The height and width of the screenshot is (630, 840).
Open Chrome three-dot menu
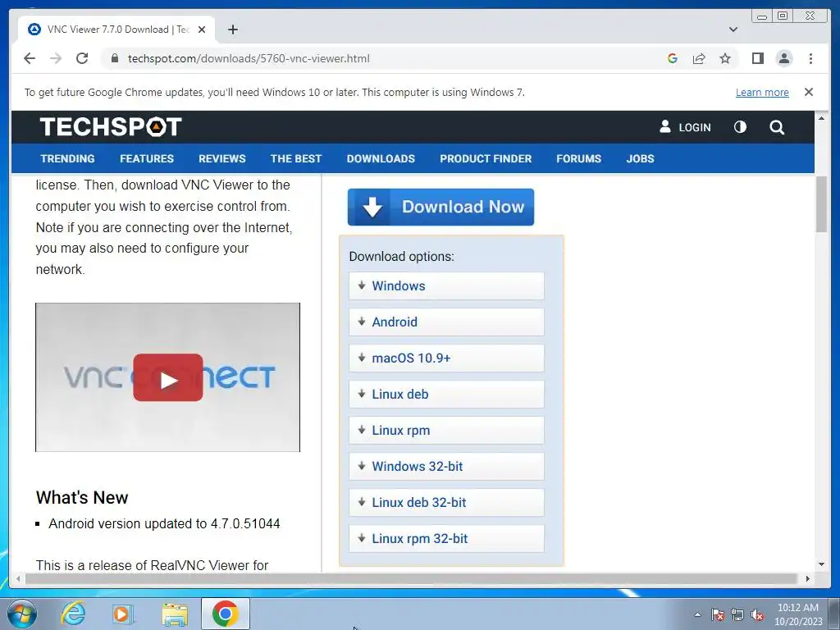click(810, 58)
